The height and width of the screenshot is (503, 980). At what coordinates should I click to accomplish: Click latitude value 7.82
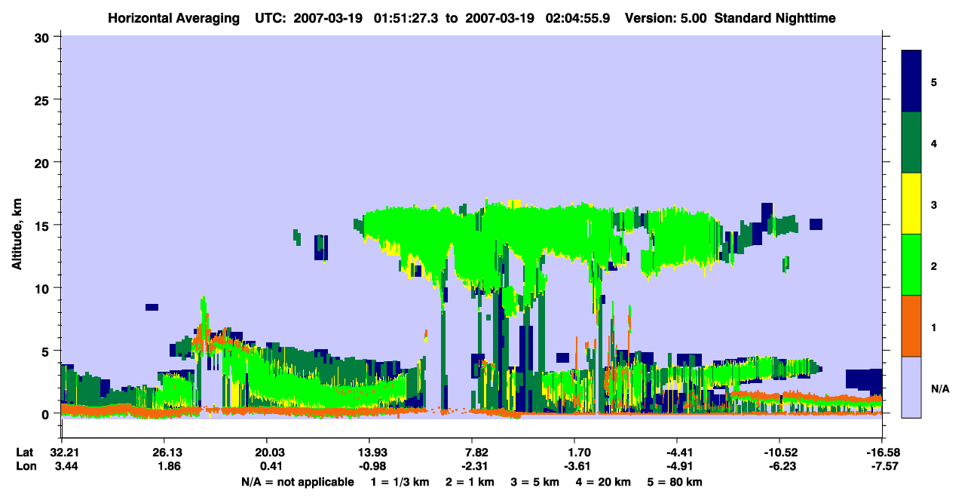pos(477,452)
